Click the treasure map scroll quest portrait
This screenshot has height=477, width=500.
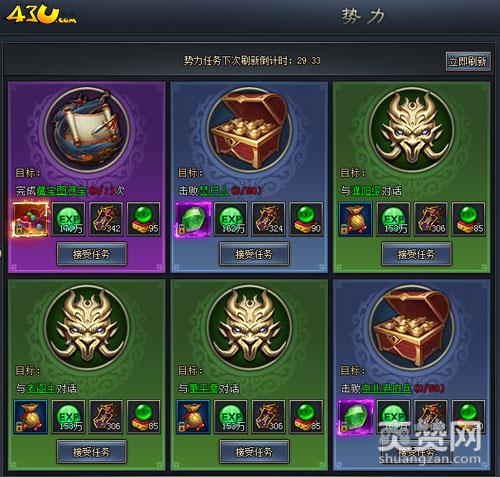point(87,130)
